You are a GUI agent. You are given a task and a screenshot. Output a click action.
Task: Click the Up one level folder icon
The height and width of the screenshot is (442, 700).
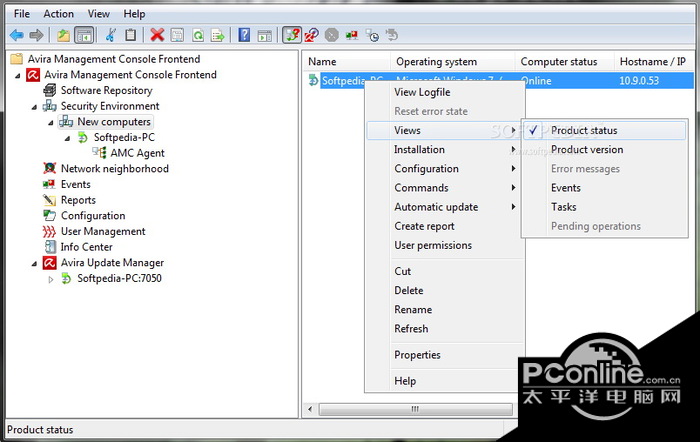coord(63,35)
